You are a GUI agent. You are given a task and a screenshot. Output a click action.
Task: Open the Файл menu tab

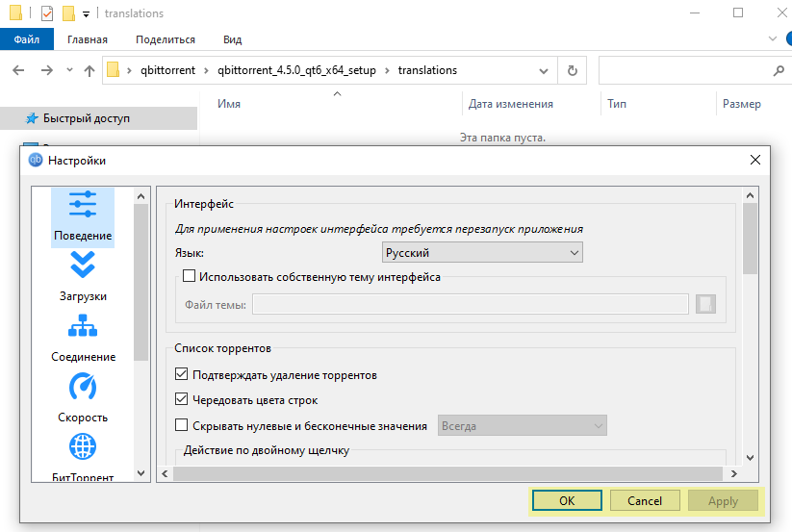[27, 39]
